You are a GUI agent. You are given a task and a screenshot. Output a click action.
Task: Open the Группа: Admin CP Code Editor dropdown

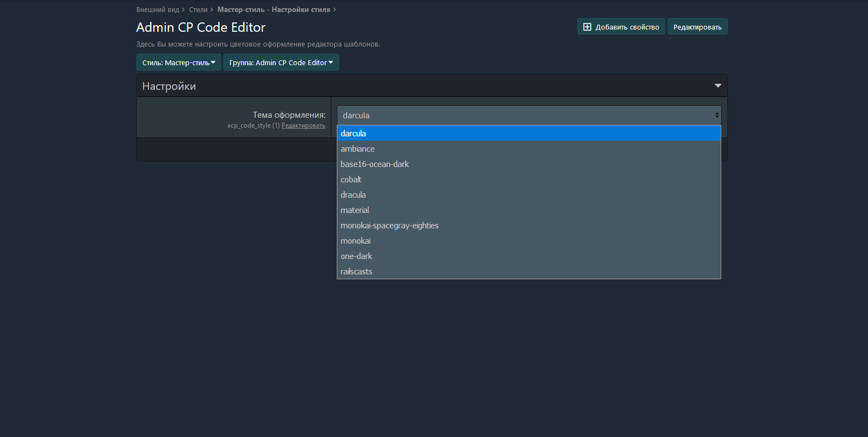(x=281, y=62)
